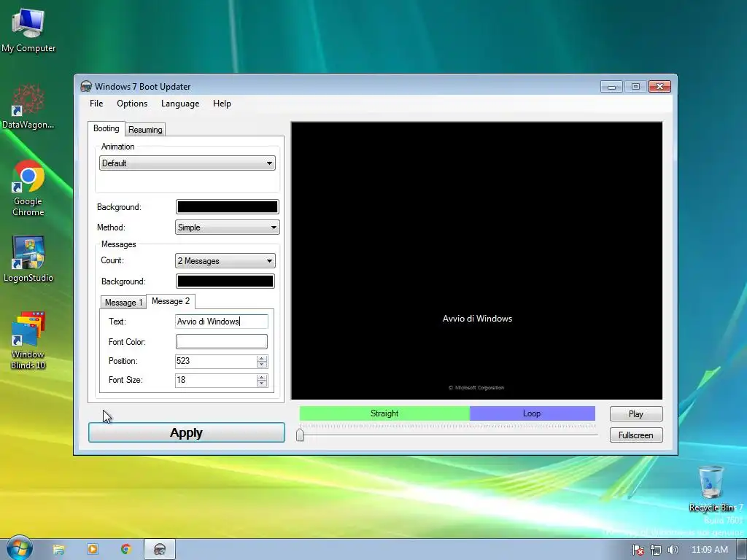Pick the Font Color swatch
Viewport: 747px width, 560px height.
[x=222, y=341]
